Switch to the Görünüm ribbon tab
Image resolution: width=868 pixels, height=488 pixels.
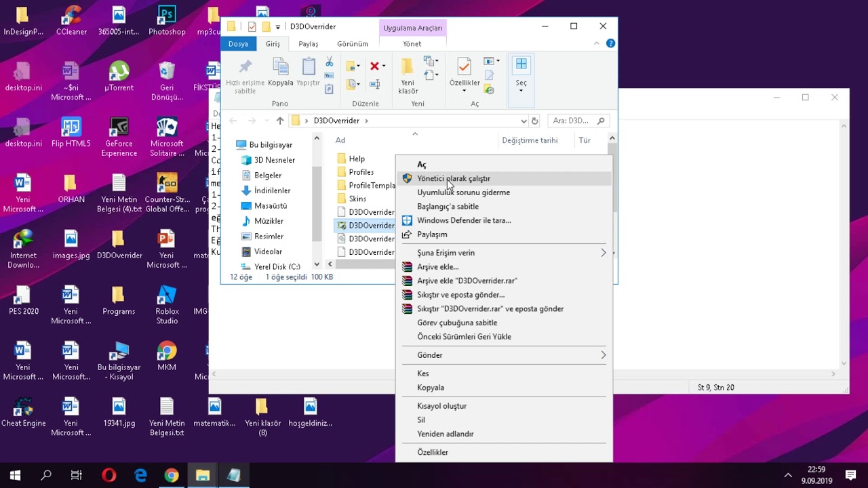point(353,44)
